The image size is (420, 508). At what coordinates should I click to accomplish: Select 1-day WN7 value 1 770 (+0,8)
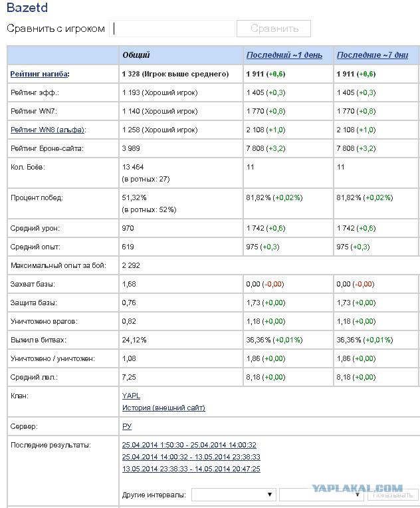(266, 111)
